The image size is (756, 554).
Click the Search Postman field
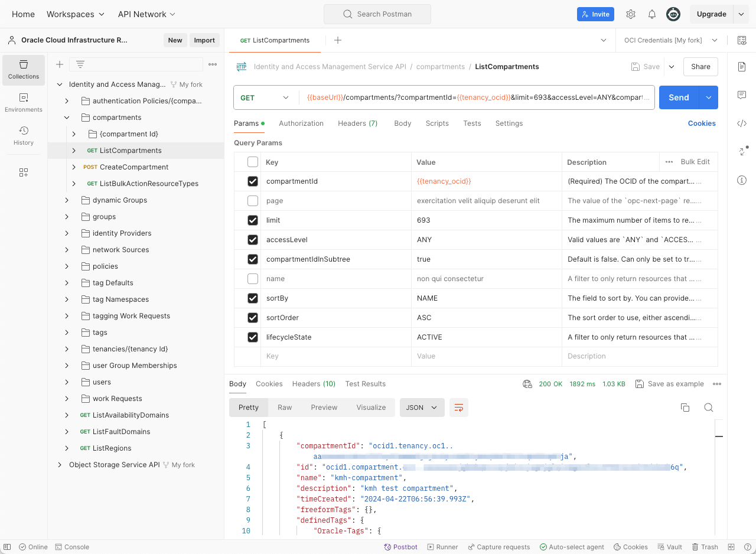(x=377, y=14)
